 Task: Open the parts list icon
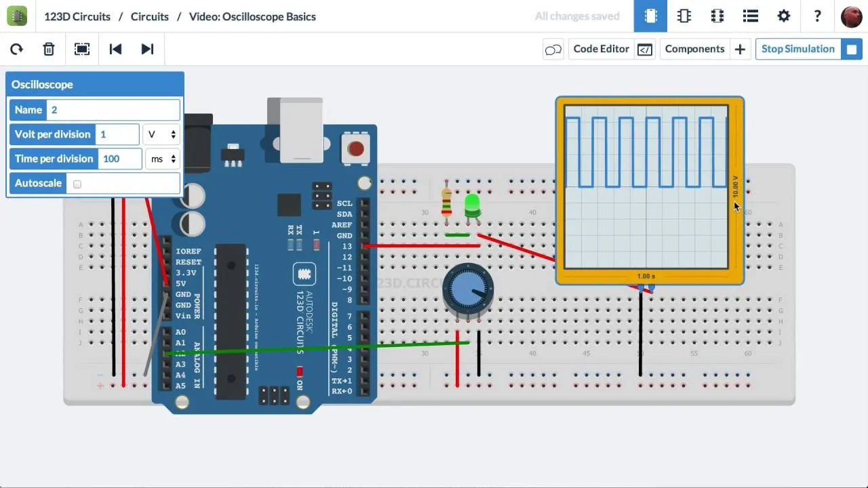pyautogui.click(x=750, y=16)
